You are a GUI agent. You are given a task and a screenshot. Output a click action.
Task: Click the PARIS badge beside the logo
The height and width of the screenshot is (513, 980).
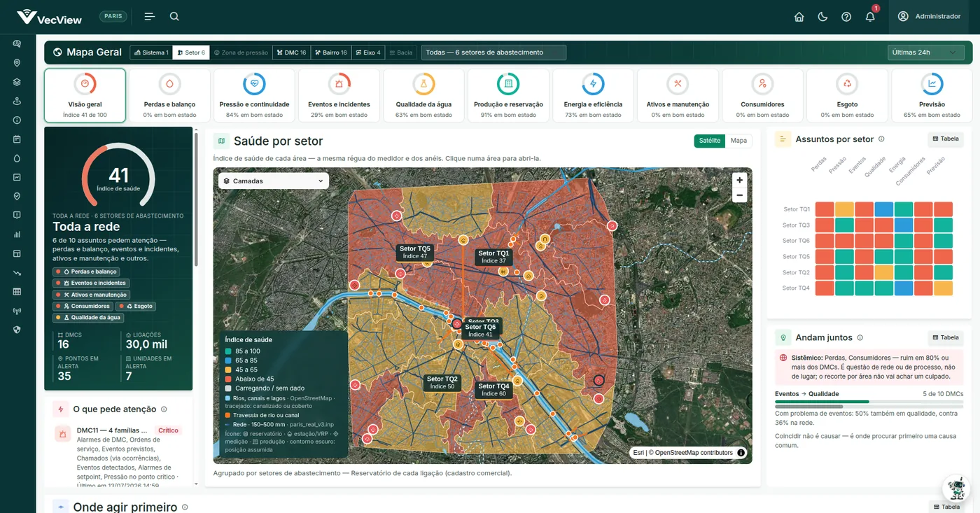pos(113,16)
